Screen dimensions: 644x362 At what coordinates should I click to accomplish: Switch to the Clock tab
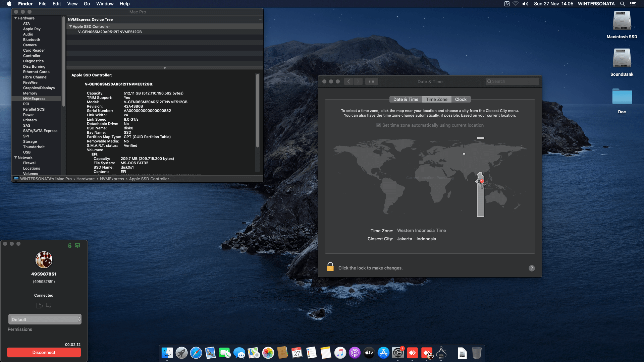click(x=461, y=100)
